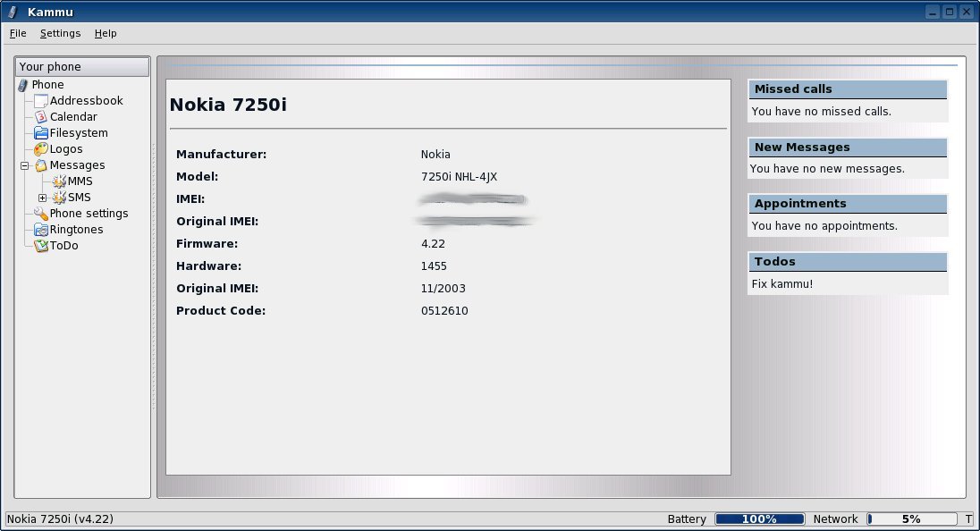
Task: Click the 'Product Code:' label
Action: pyautogui.click(x=221, y=311)
